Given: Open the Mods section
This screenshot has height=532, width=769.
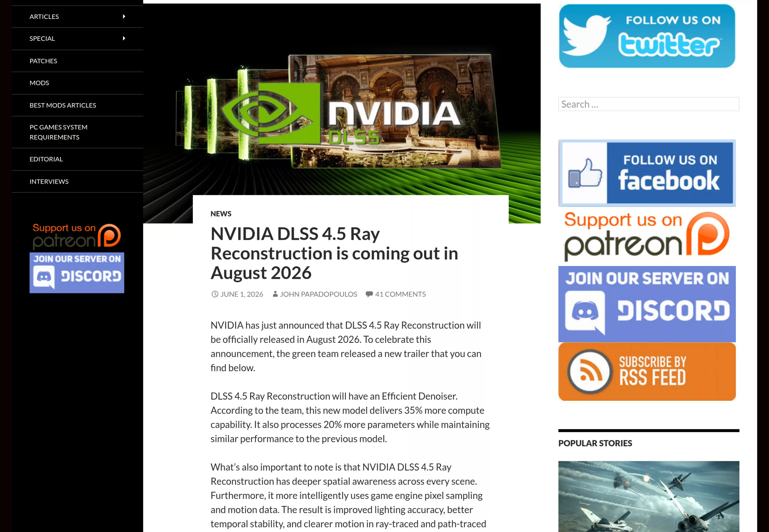Looking at the screenshot, I should (39, 83).
